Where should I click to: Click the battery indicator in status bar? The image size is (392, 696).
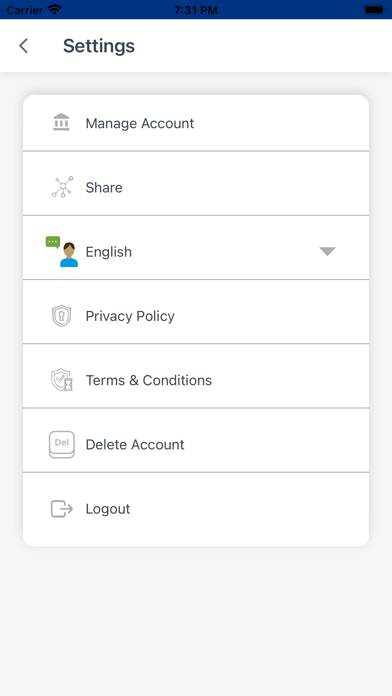click(x=375, y=9)
